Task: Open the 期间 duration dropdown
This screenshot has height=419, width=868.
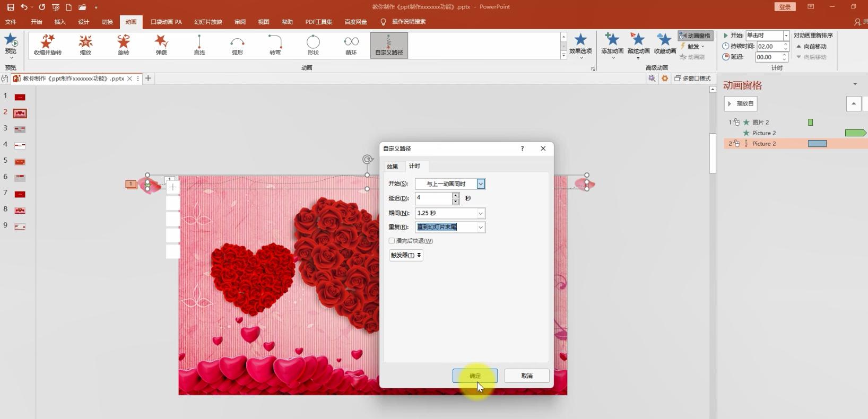Action: 481,213
